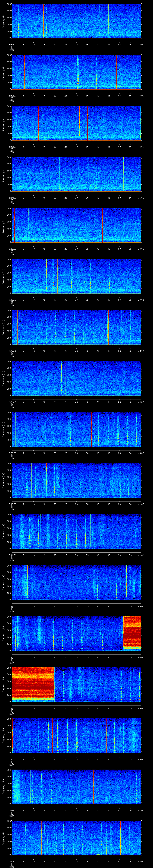Click the '13:47:00' start time label
Image resolution: width=153 pixels, height=868 pixels.
pyautogui.click(x=12, y=861)
